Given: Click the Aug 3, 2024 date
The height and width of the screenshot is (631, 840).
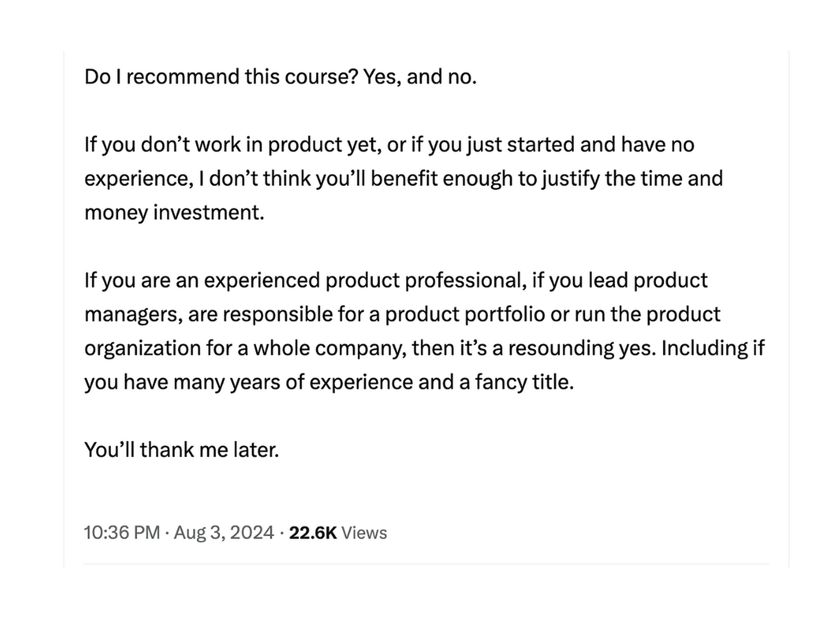Looking at the screenshot, I should [x=224, y=533].
